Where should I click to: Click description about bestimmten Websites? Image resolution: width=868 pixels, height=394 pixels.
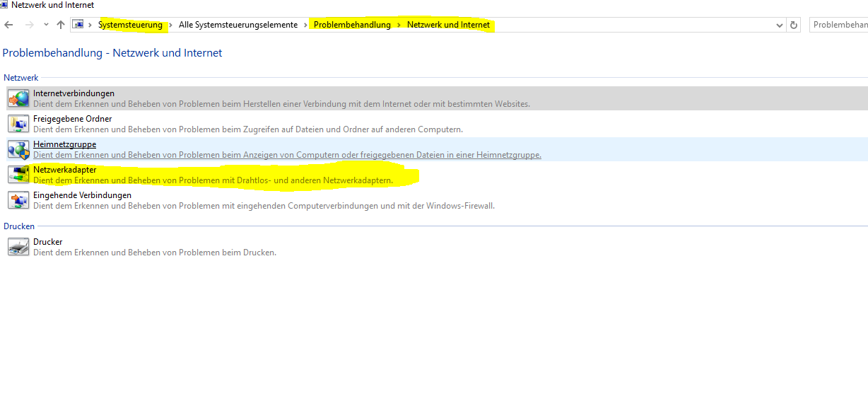(x=281, y=104)
